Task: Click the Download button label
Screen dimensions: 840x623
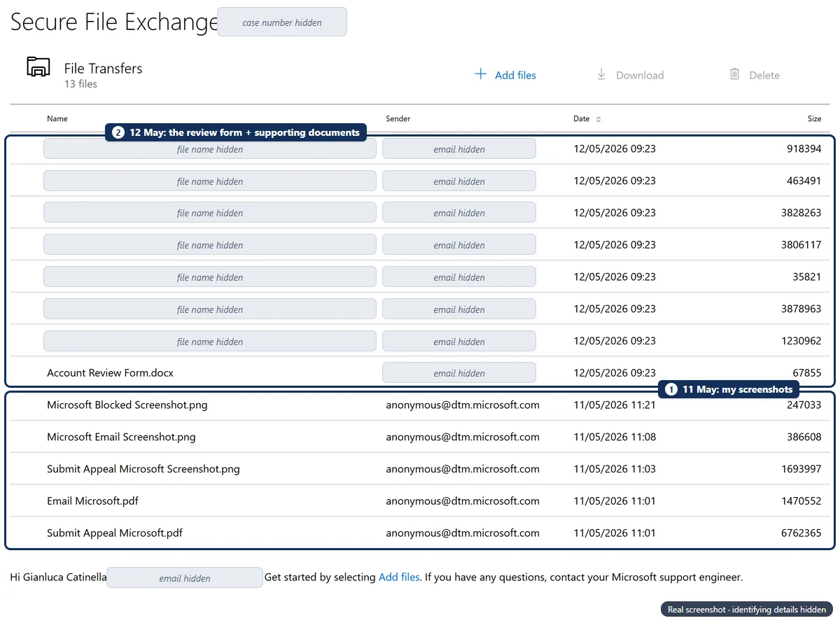Action: pos(640,75)
